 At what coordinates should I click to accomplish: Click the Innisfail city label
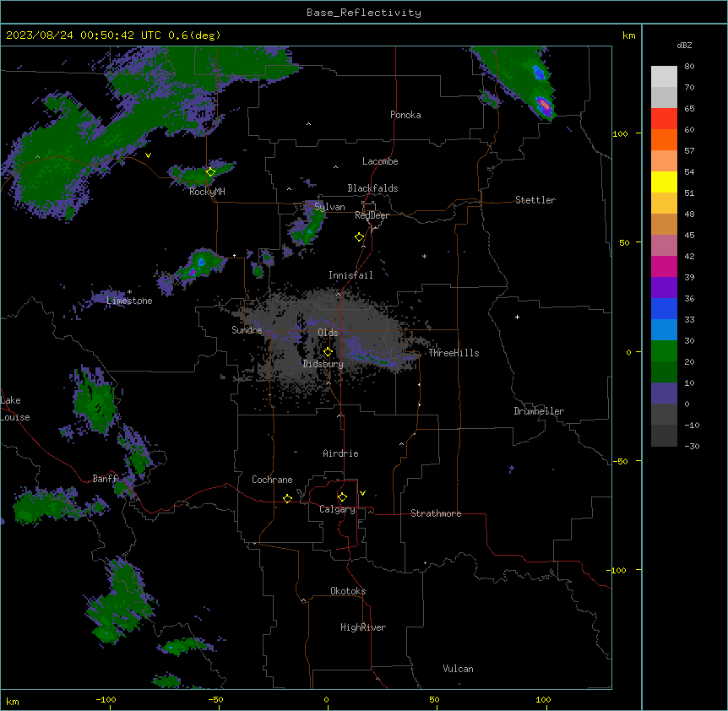(x=350, y=275)
